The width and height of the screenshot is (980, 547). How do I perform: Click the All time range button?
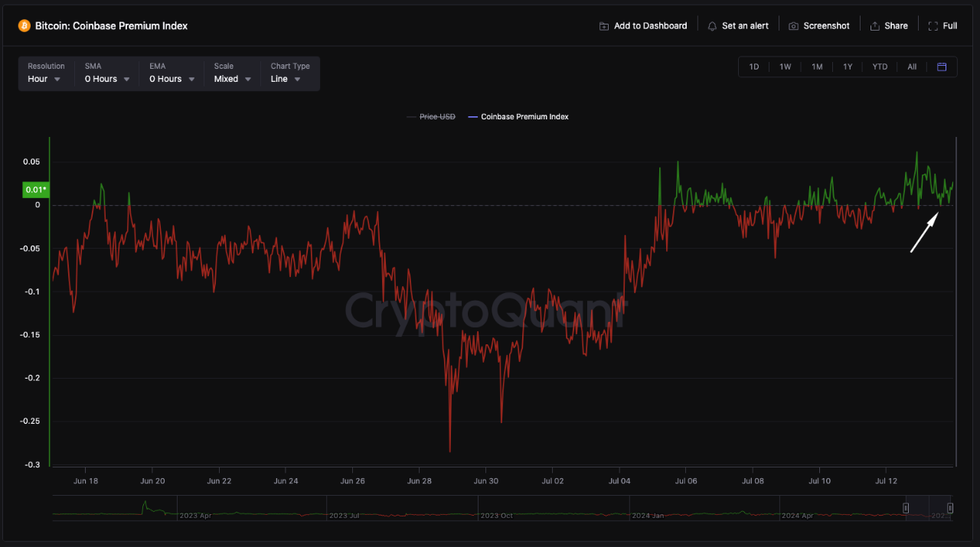click(x=911, y=67)
